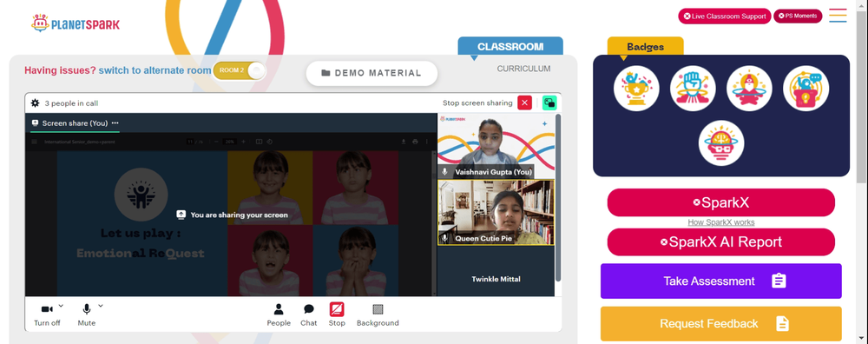
Task: Select the brain with glasses badge
Action: click(720, 143)
